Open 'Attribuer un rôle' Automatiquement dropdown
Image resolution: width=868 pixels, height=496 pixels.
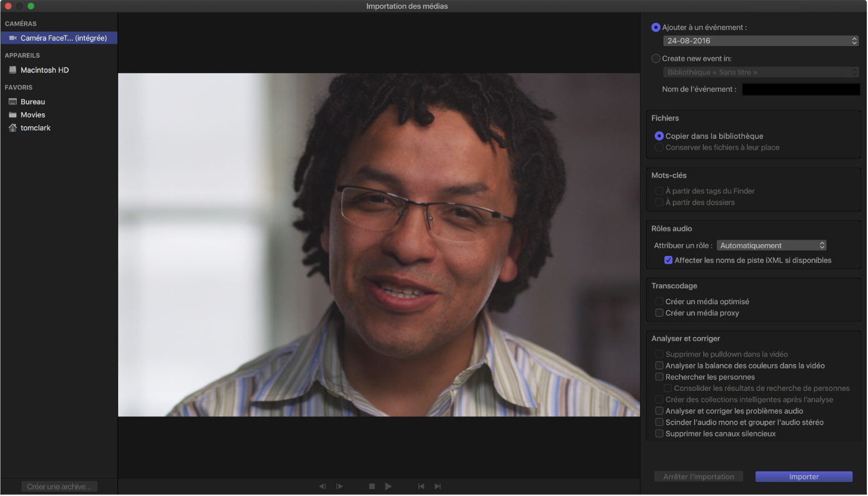pyautogui.click(x=772, y=245)
